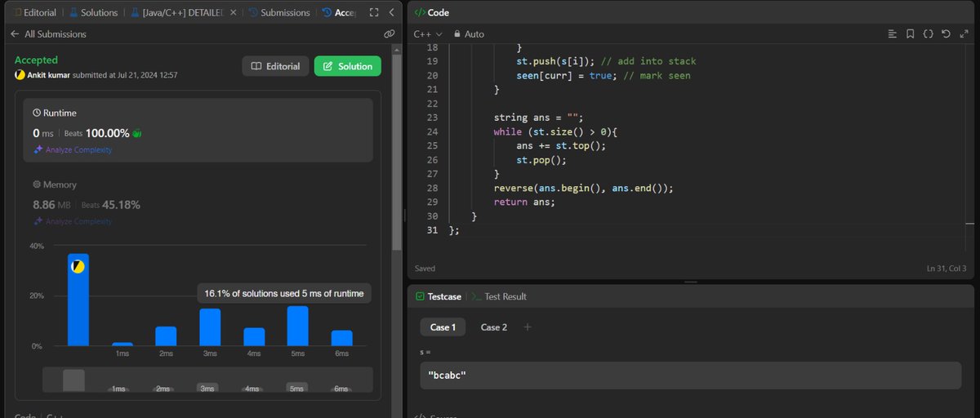
Task: Click the 5ms label in the range strip
Action: (x=297, y=389)
